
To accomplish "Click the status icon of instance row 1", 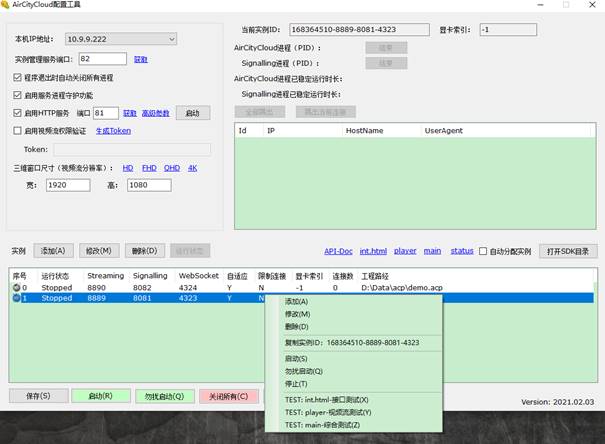I will [x=16, y=298].
